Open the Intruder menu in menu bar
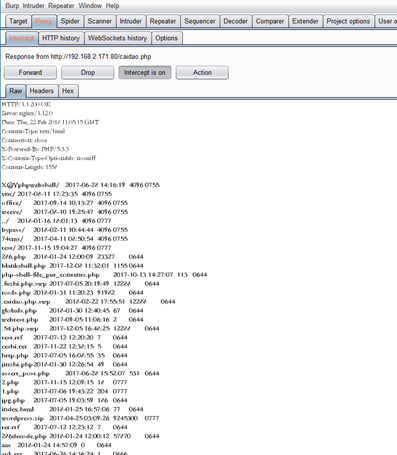 [x=34, y=6]
